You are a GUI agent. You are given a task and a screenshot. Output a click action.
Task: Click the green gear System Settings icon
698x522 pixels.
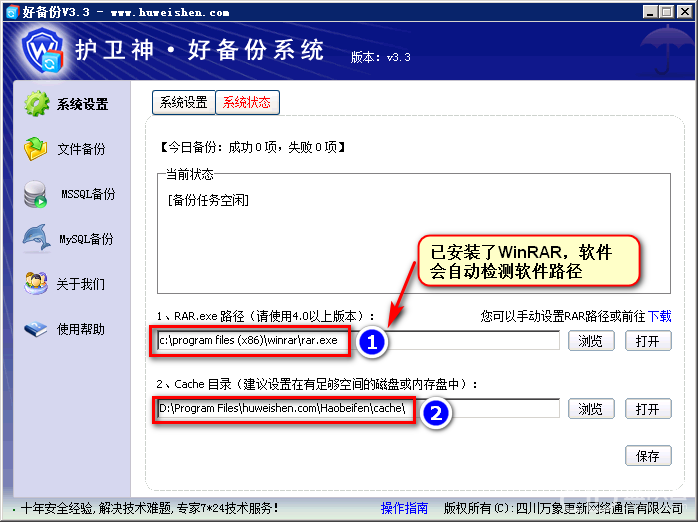pos(37,104)
